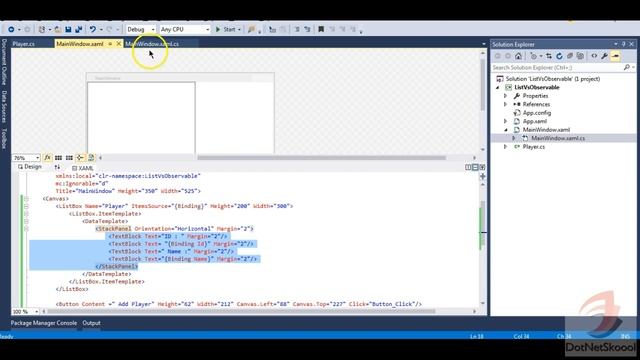Click the plus icon above the XAML scrollbar

[483, 176]
